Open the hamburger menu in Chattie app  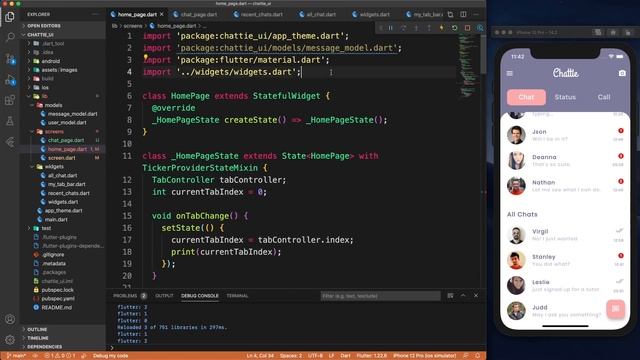point(510,73)
